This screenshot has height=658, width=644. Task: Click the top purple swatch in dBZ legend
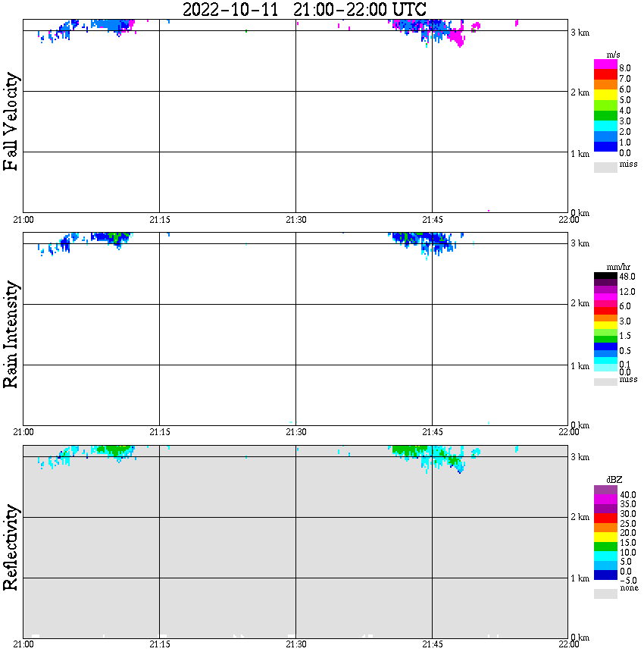[x=605, y=490]
